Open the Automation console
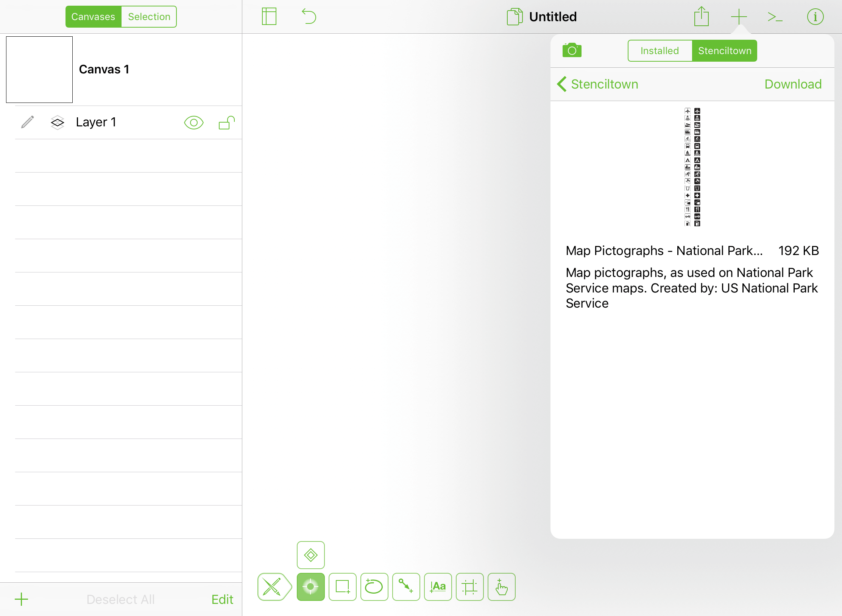The height and width of the screenshot is (616, 842). pos(775,16)
